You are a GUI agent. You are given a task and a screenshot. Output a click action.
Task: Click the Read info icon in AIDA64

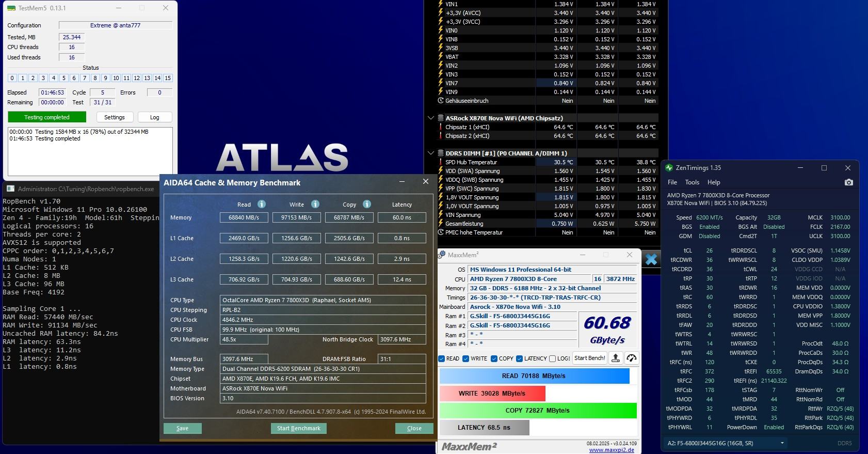(262, 204)
